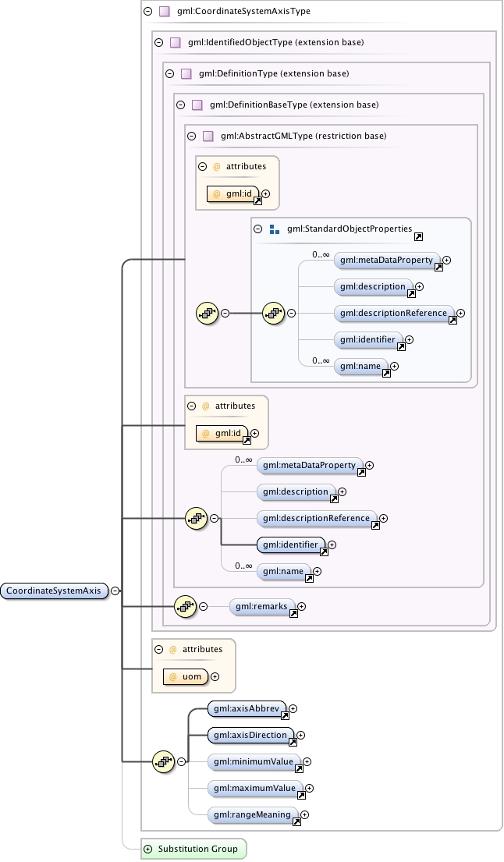Viewport: 504px width, 862px height.
Task: Collapse gml:AbstractGMLType restriction base
Action: pos(192,137)
